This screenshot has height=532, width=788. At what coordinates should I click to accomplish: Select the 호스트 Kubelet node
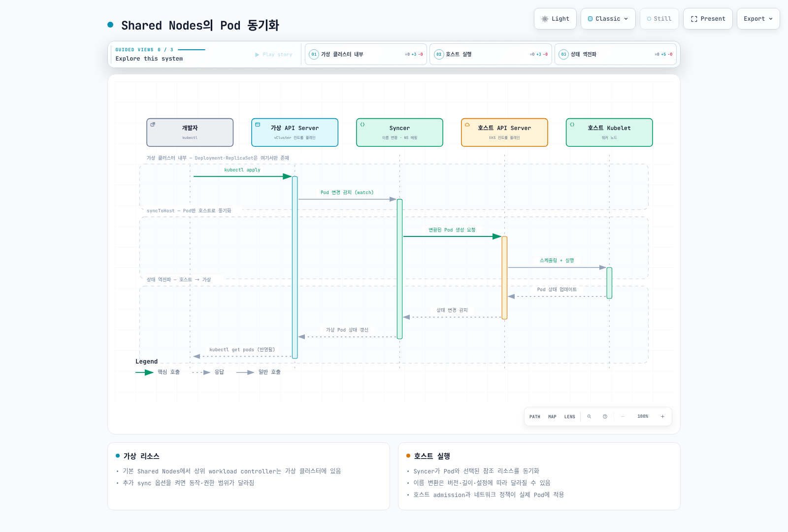(609, 133)
